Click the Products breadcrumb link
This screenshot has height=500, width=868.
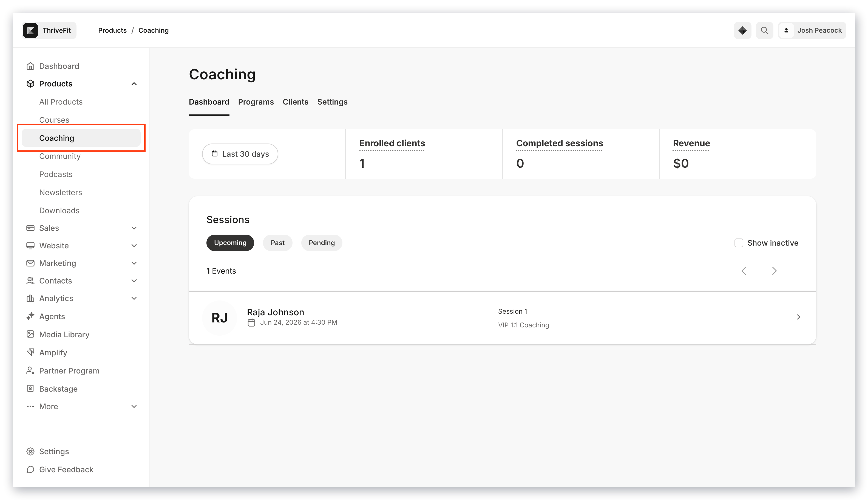coord(112,30)
